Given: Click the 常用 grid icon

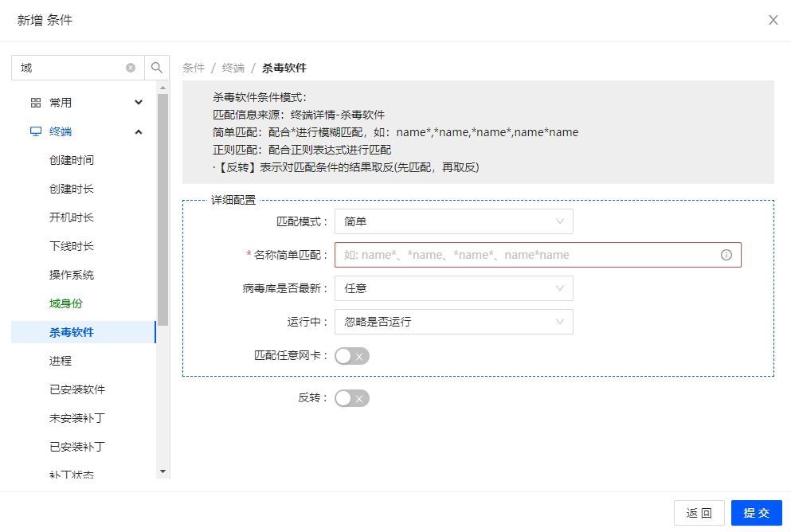Looking at the screenshot, I should click(36, 103).
